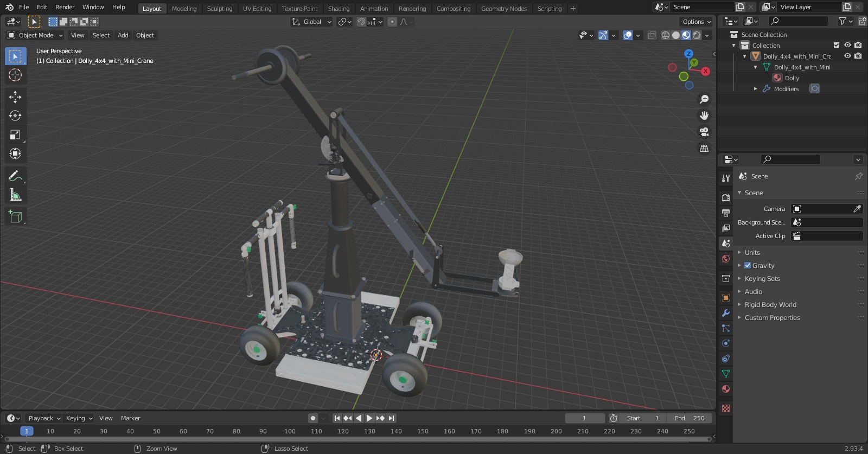Open the World properties tab
The image size is (868, 454).
(x=726, y=259)
